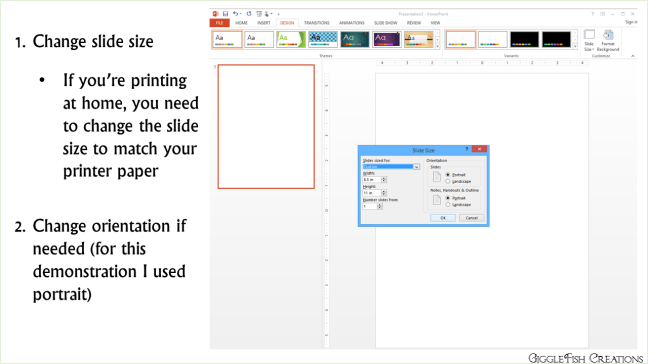Click the Width spinner arrows

[x=384, y=180]
